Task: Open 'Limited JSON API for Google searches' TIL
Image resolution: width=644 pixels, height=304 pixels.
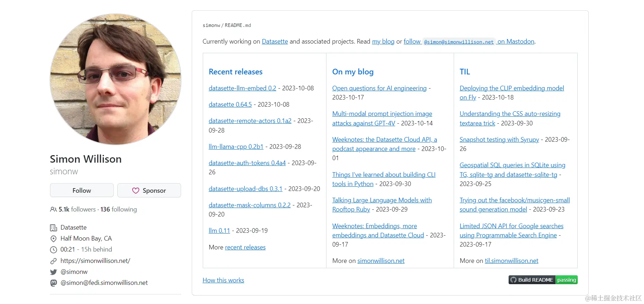Action: (511, 231)
